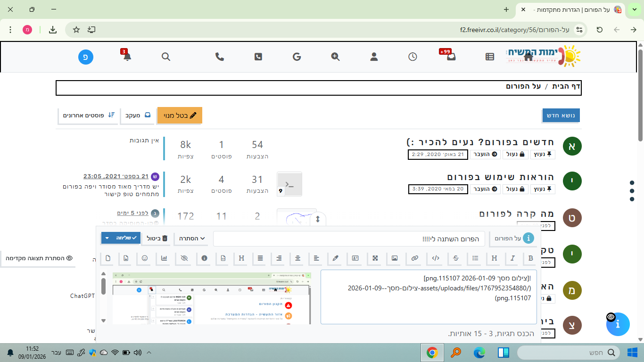This screenshot has width=644, height=362.
Task: Open the Google icon in the forum navbar
Action: 297,57
